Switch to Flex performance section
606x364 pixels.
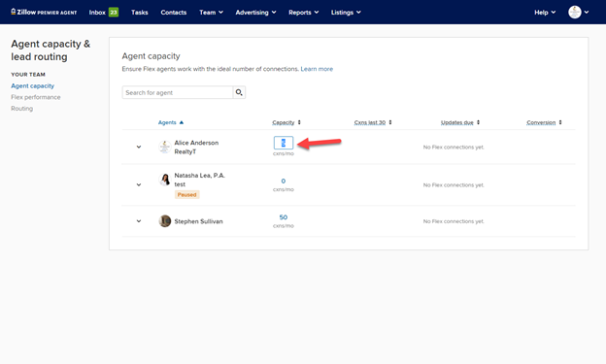tap(36, 97)
